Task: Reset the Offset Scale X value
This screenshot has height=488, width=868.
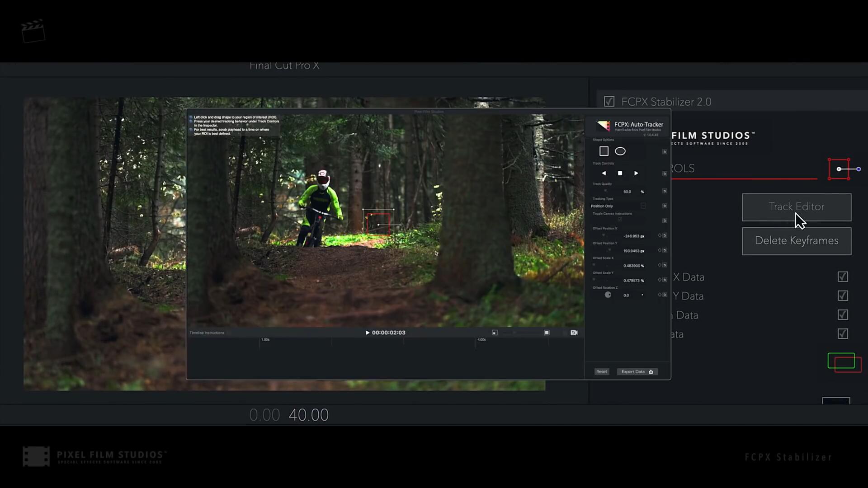Action: pyautogui.click(x=665, y=265)
